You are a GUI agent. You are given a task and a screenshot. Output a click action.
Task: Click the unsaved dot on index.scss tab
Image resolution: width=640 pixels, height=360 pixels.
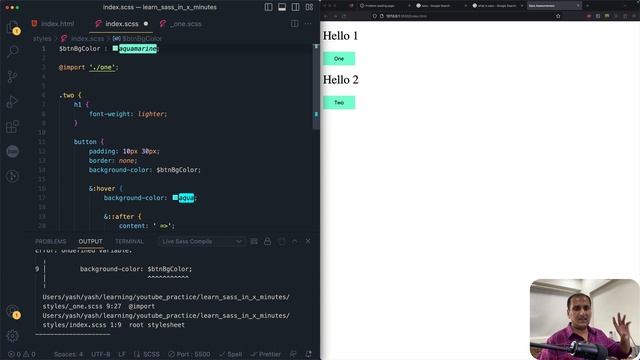pos(146,24)
